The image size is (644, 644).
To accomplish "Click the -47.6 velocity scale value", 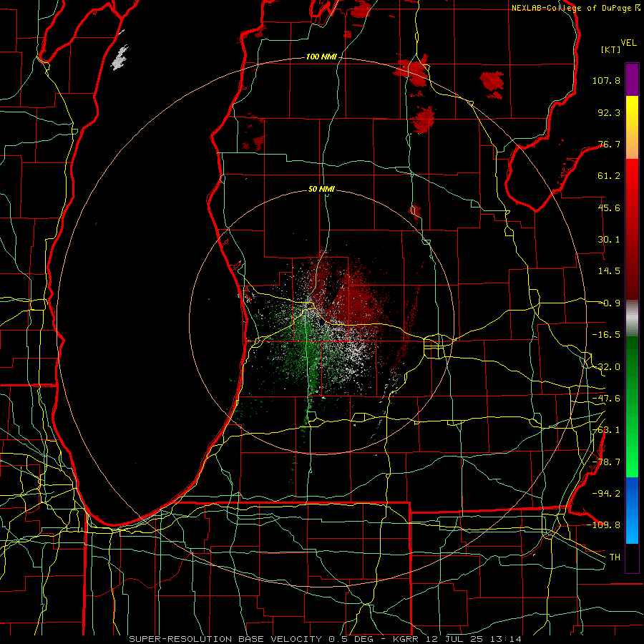I will [x=606, y=399].
